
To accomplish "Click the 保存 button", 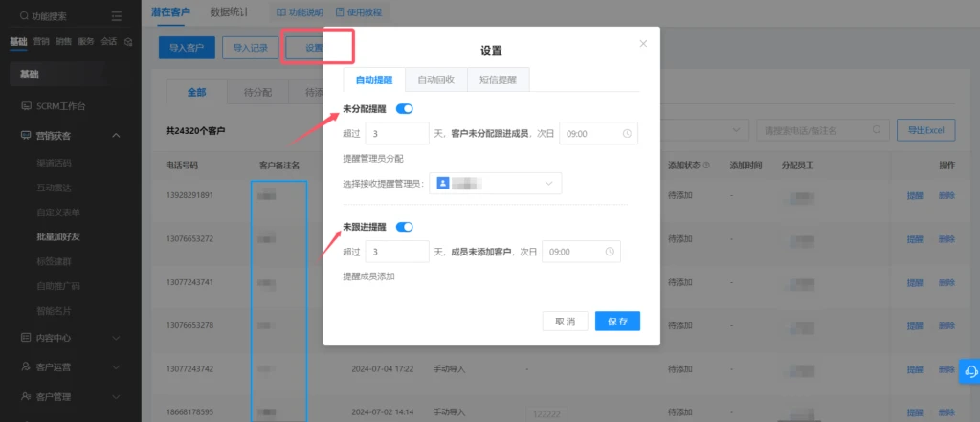I will (x=617, y=321).
